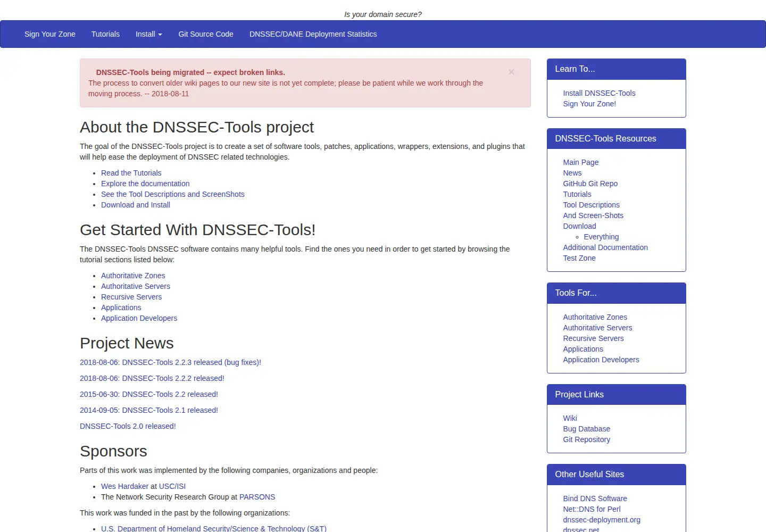Open Application Developers in the Get Started list

point(139,318)
